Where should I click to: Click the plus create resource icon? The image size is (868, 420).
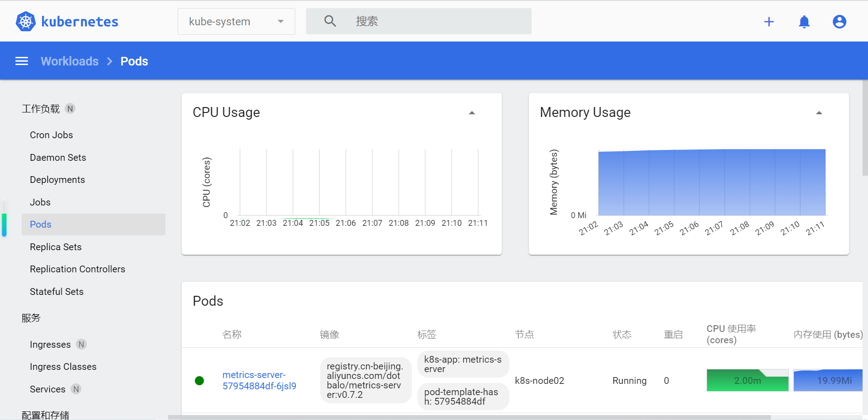coord(769,22)
